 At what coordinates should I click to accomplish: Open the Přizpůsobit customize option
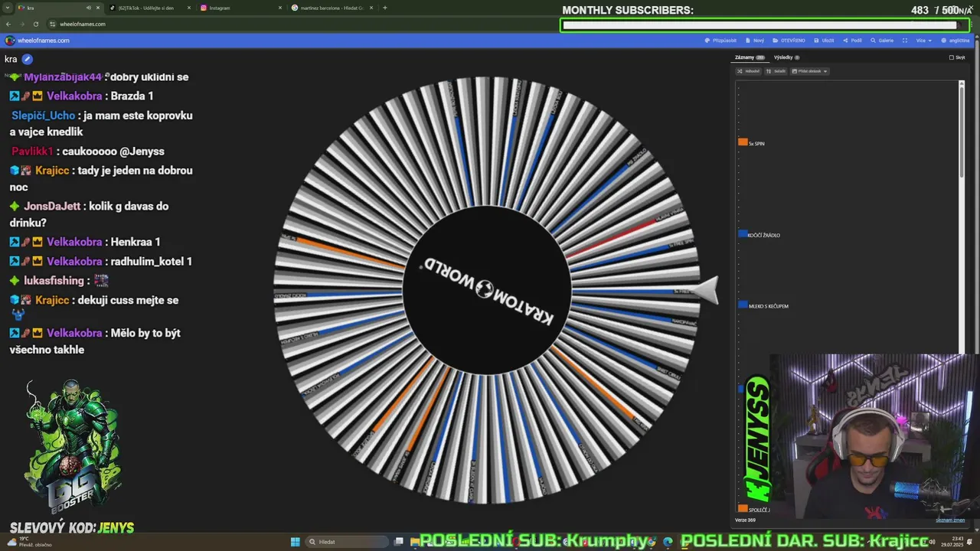coord(721,41)
